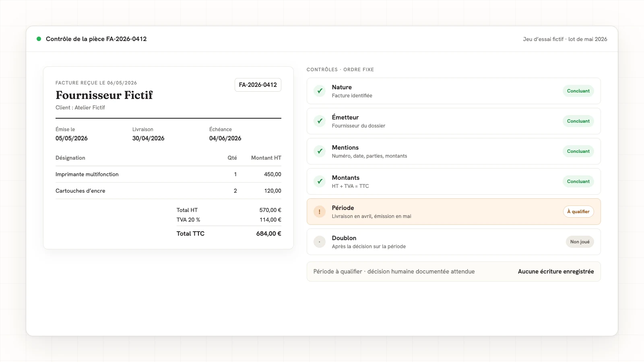Viewport: 644px width, 362px height.
Task: Click the green checkmark icon beside Nature
Action: coord(320,91)
